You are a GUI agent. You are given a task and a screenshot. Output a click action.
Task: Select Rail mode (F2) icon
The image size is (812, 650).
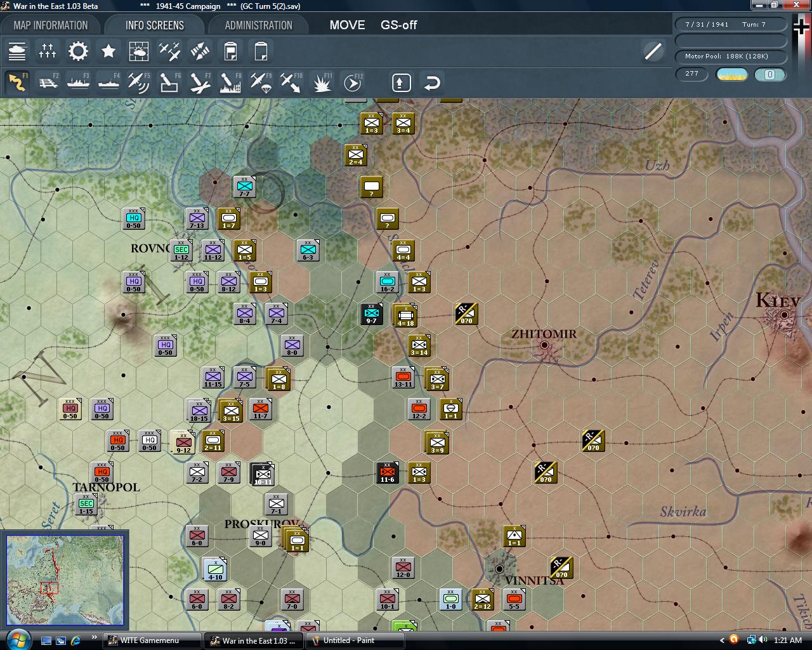tap(48, 83)
